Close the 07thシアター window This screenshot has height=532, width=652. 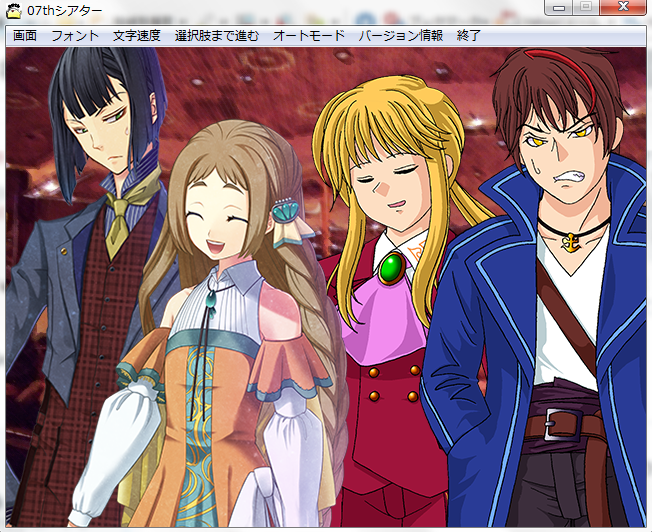click(623, 7)
